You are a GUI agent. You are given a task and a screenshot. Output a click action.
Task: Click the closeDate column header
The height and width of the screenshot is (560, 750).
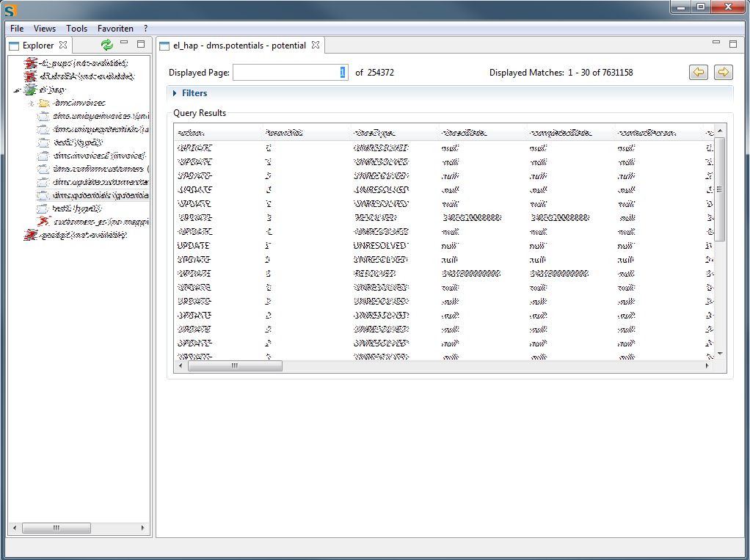(482, 133)
